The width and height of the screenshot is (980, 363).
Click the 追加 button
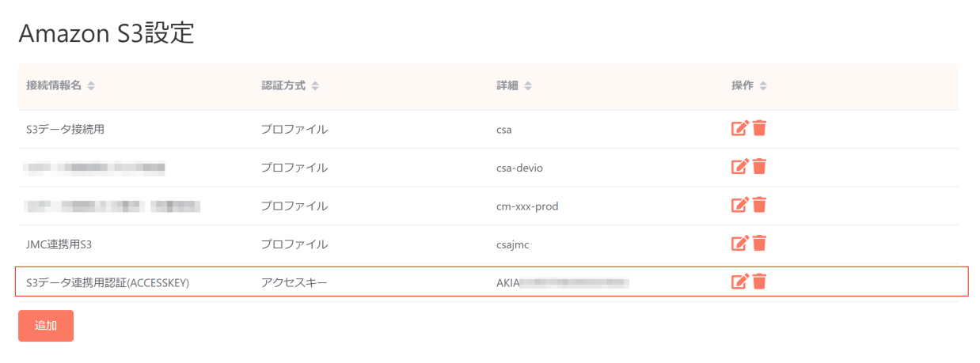(x=46, y=326)
